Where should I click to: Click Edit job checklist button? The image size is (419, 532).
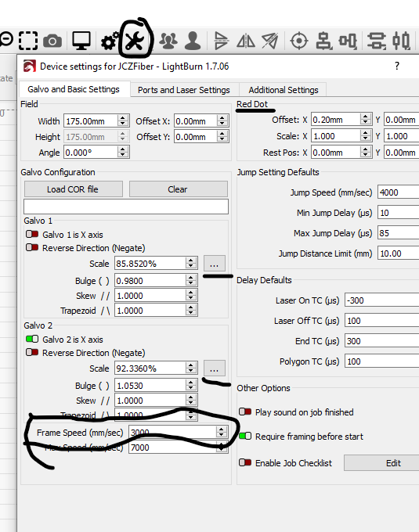point(381,463)
